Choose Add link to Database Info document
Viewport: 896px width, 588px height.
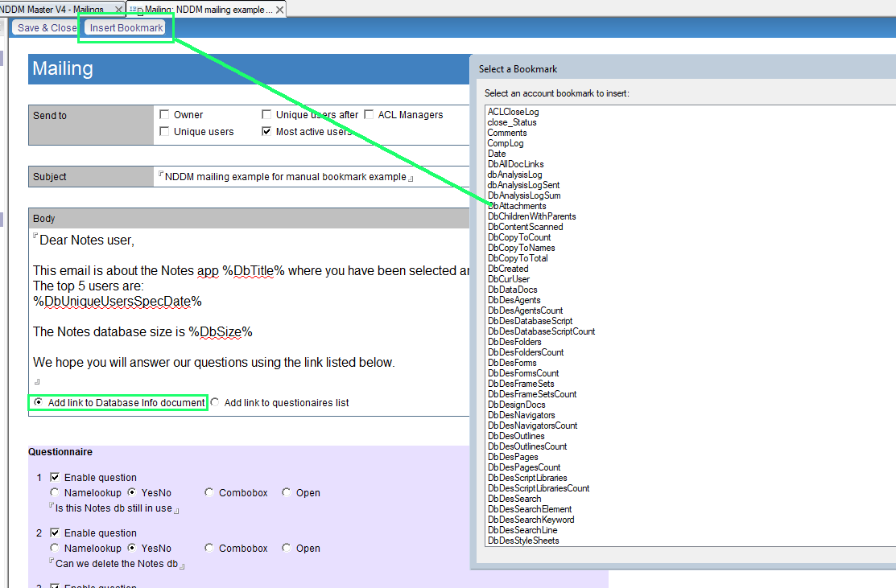pyautogui.click(x=37, y=402)
